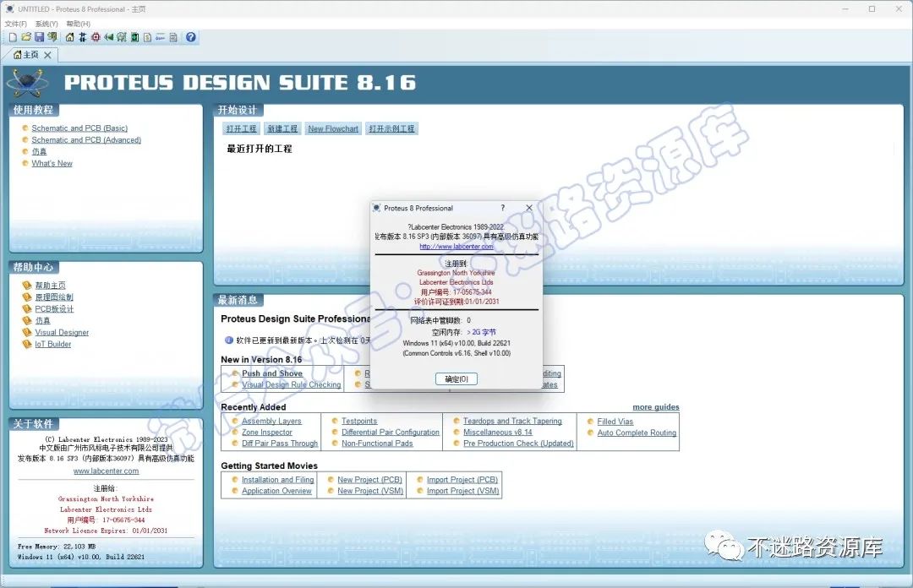This screenshot has height=588, width=913.
Task: Click the Close Project toolbar icon
Action: (52, 37)
